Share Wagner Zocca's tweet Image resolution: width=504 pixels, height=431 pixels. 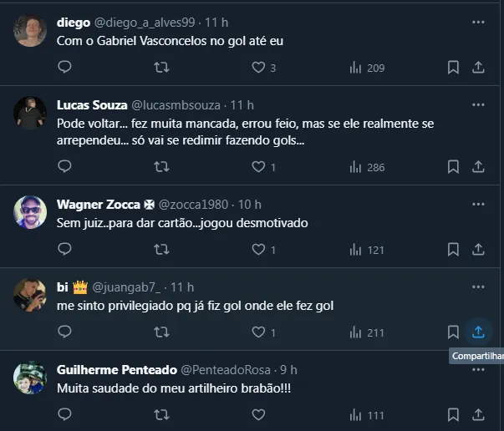pyautogui.click(x=478, y=249)
